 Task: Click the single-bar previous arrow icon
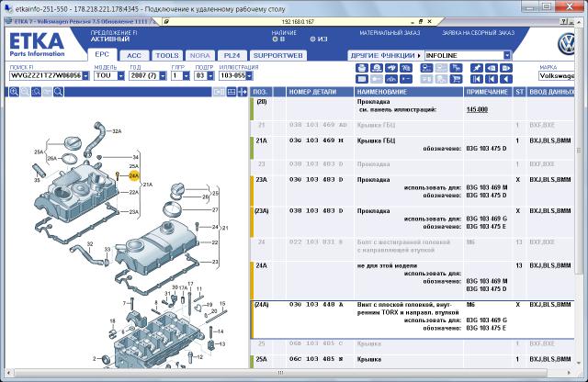[x=492, y=79]
